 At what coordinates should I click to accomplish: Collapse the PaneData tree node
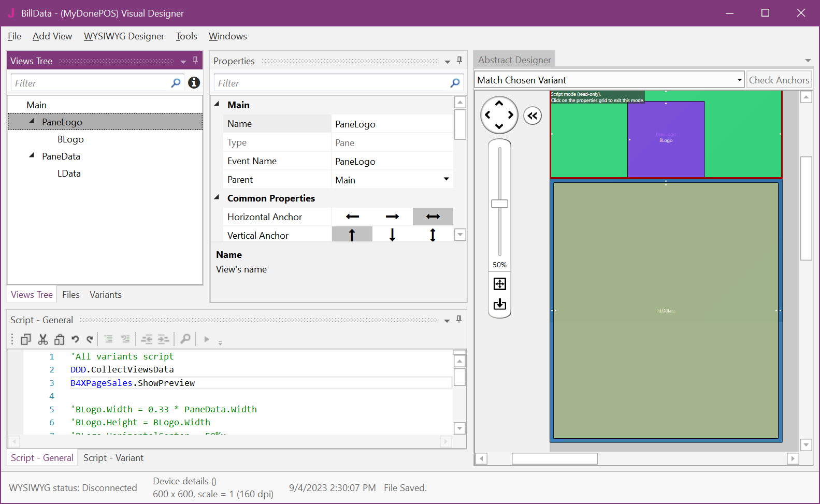(x=32, y=155)
